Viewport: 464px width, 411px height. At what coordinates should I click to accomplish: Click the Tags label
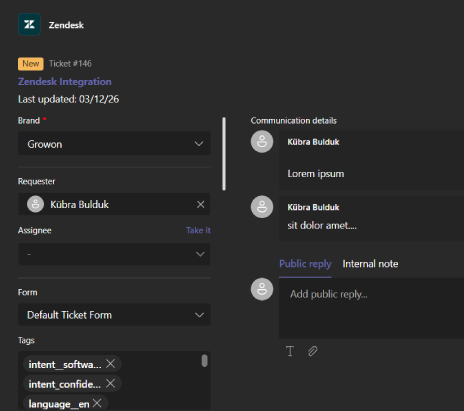click(26, 340)
